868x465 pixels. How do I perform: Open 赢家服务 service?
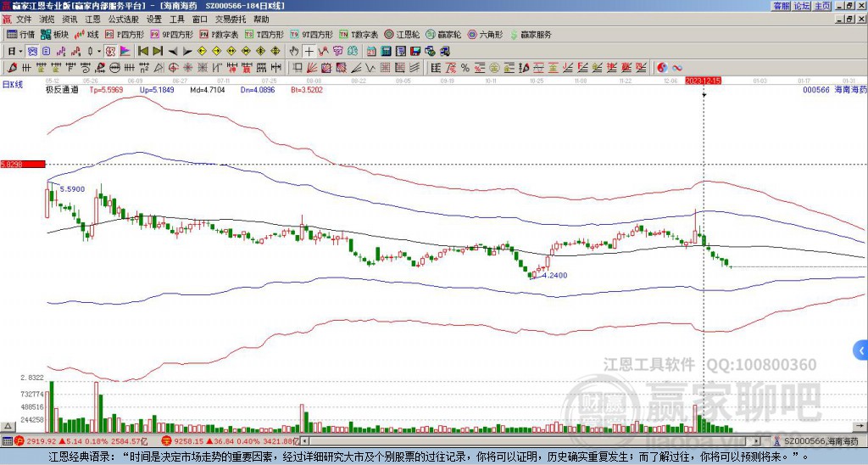pyautogui.click(x=530, y=34)
